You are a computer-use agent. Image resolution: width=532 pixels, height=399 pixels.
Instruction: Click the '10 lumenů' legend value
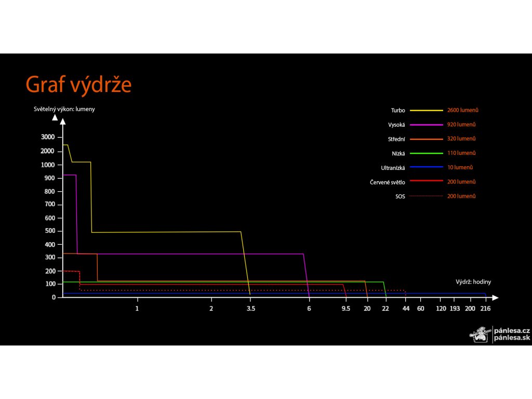pyautogui.click(x=460, y=167)
